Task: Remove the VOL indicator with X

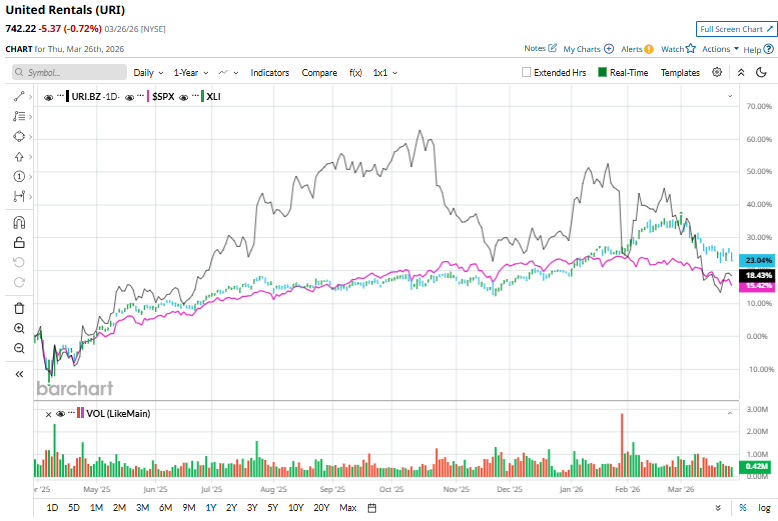Action: (48, 414)
